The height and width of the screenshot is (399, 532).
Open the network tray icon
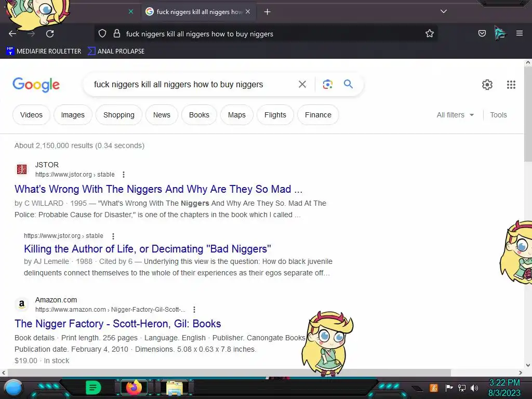pos(461,388)
